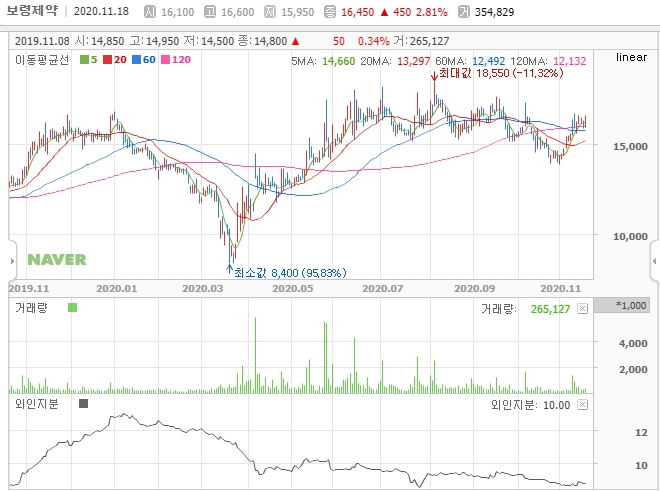
Task: Click the volume (거) icon in header
Action: click(463, 12)
